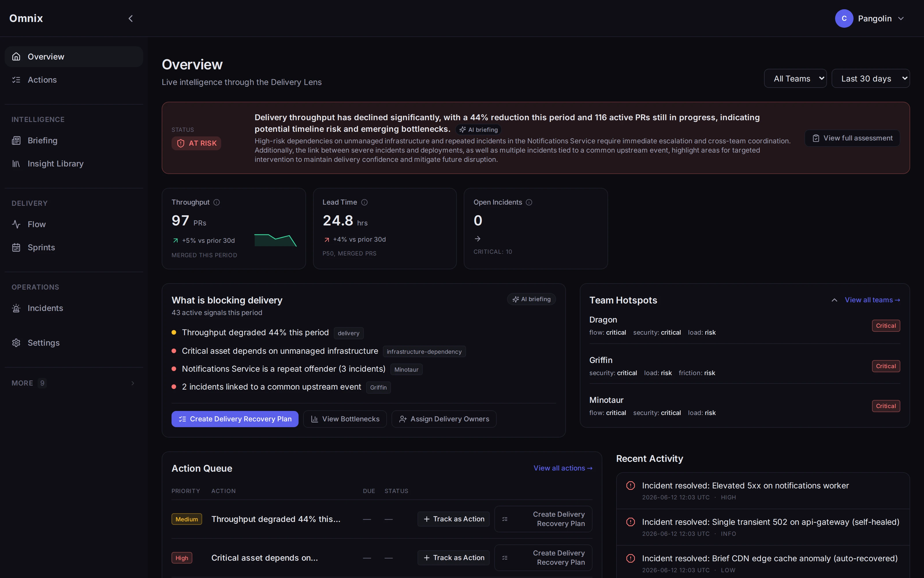The width and height of the screenshot is (924, 578).
Task: Click the Throughput info icon
Action: coord(217,202)
